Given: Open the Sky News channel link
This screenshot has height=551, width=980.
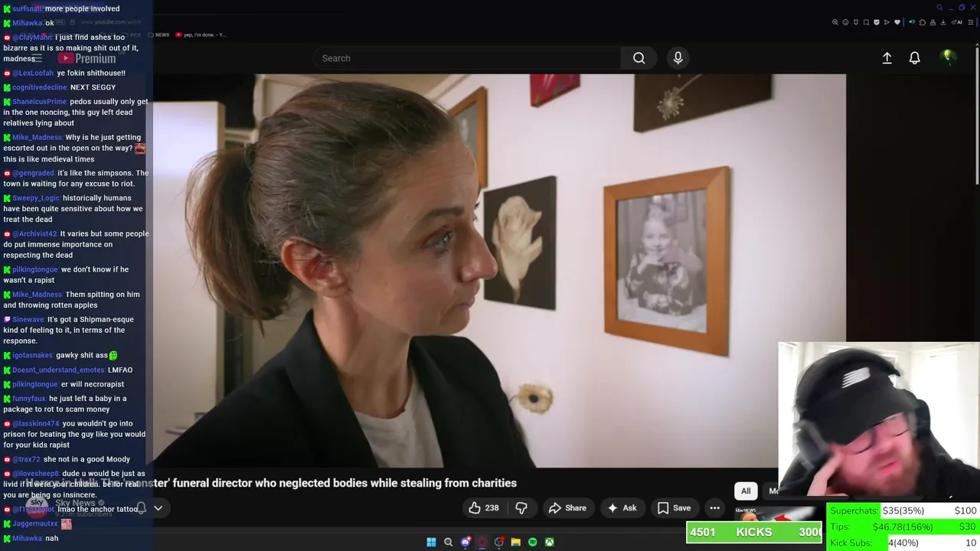Looking at the screenshot, I should [75, 503].
